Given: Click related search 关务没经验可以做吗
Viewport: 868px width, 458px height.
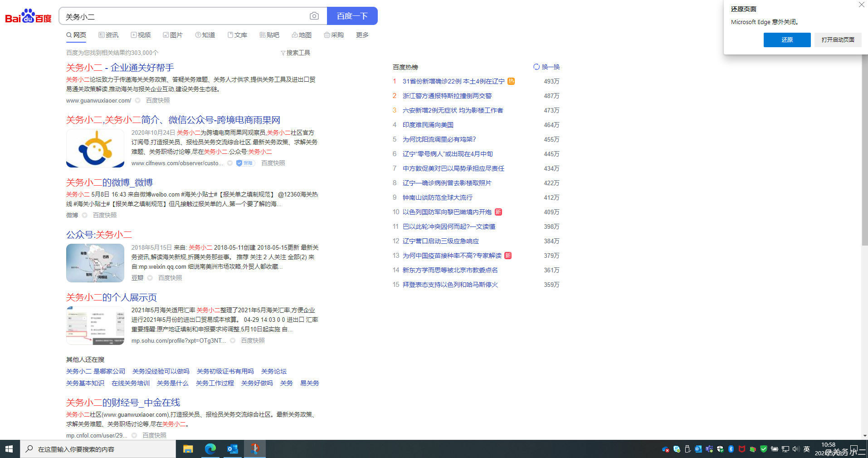Looking at the screenshot, I should click(161, 371).
